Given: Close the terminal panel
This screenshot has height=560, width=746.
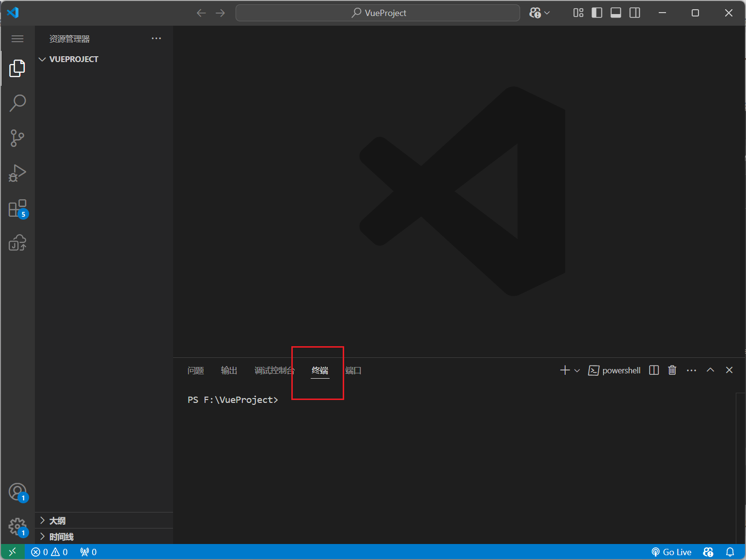Looking at the screenshot, I should point(729,370).
